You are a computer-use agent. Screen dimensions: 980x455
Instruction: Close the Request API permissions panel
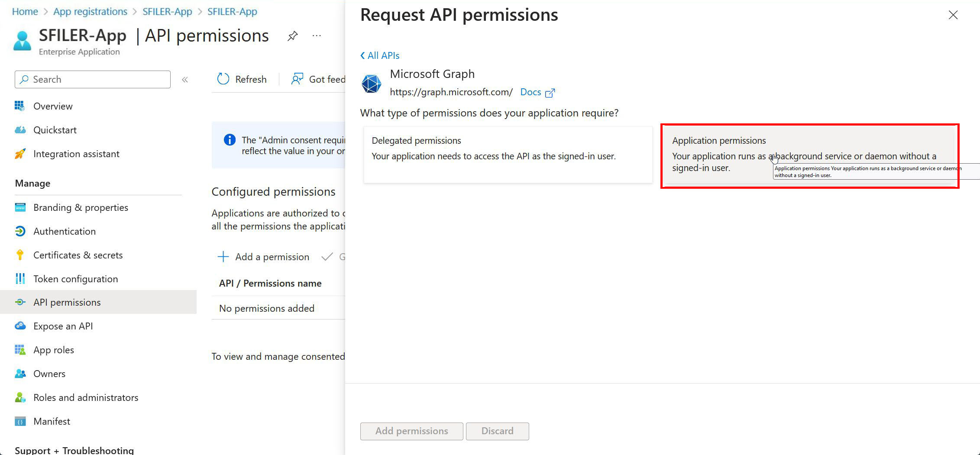point(953,15)
